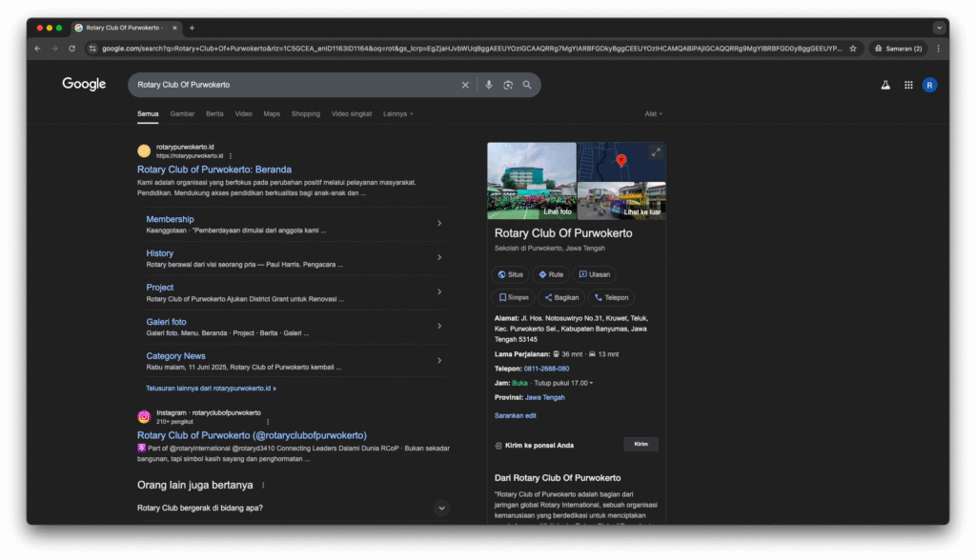Click the magnifier search submit icon
The width and height of the screenshot is (976, 560).
(527, 85)
